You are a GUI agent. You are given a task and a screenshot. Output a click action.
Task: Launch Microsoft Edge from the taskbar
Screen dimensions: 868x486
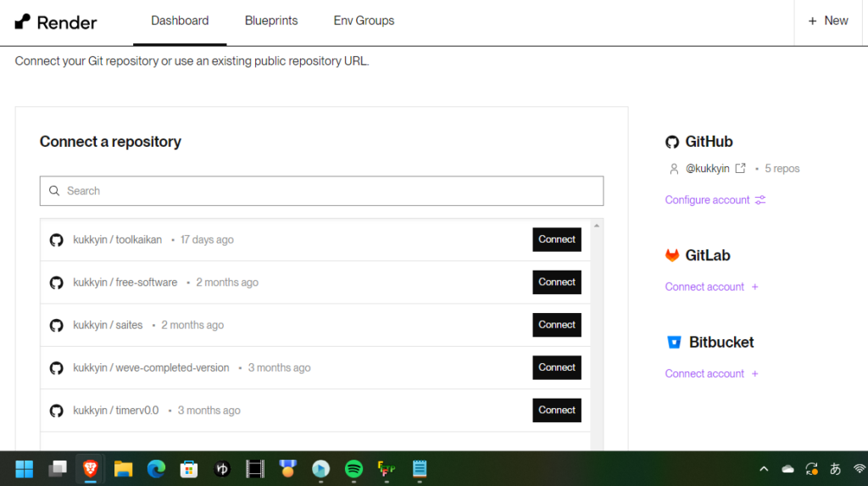(156, 469)
